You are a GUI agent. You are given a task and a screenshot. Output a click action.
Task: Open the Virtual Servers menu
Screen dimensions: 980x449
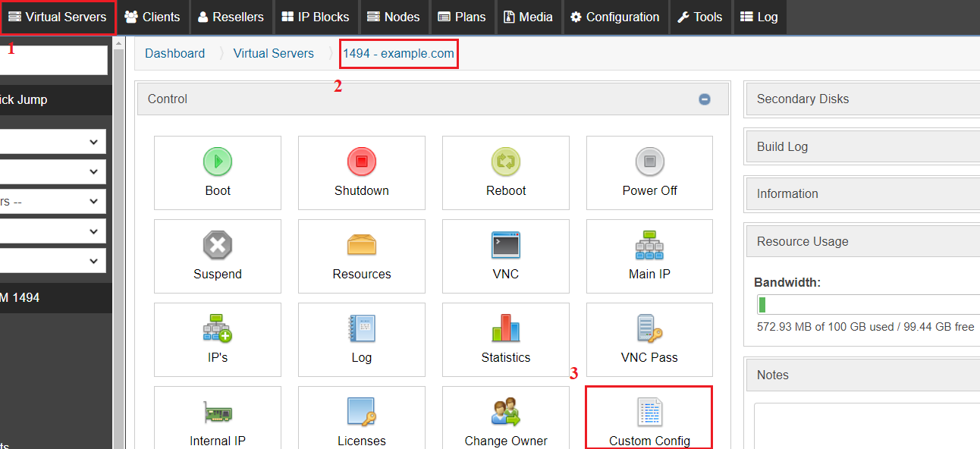58,17
